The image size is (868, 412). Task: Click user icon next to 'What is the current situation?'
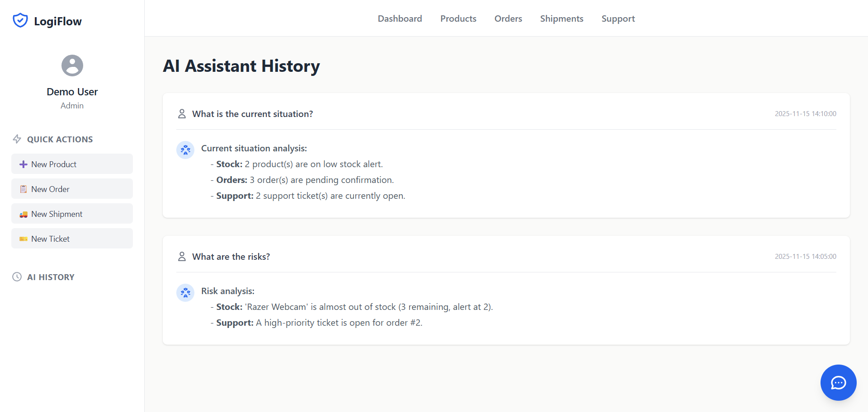[182, 114]
